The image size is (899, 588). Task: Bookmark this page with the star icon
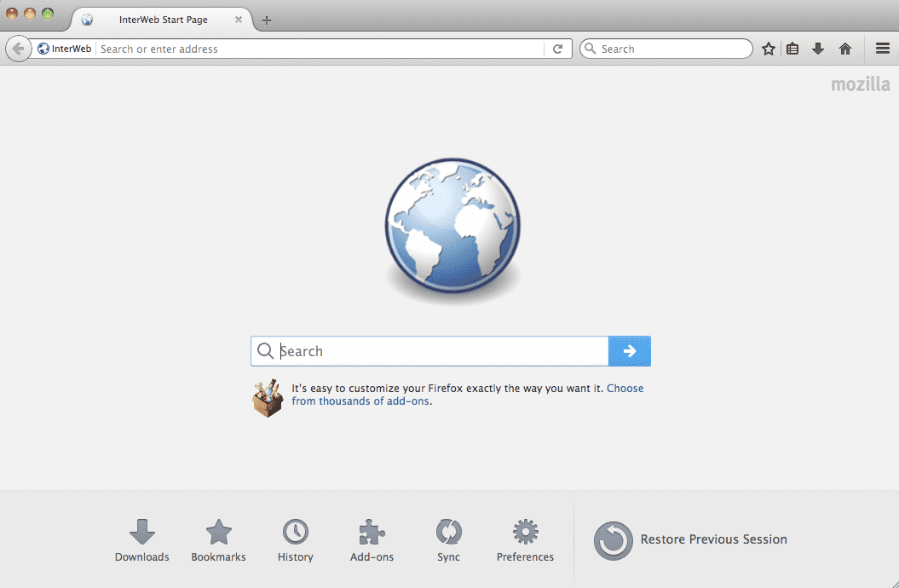pyautogui.click(x=769, y=49)
